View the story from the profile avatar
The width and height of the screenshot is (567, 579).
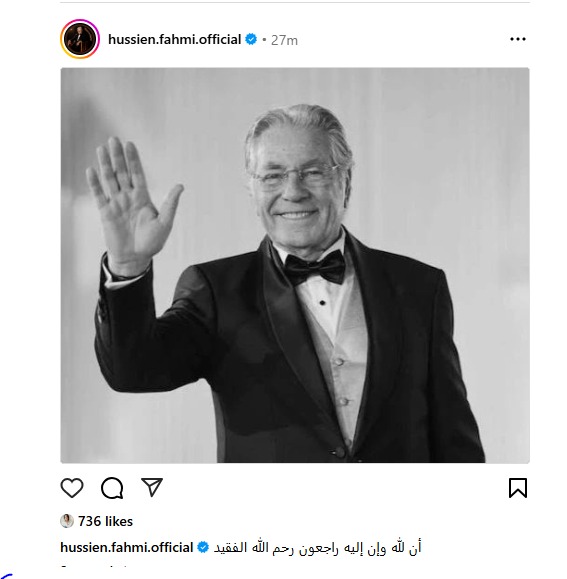(x=80, y=39)
